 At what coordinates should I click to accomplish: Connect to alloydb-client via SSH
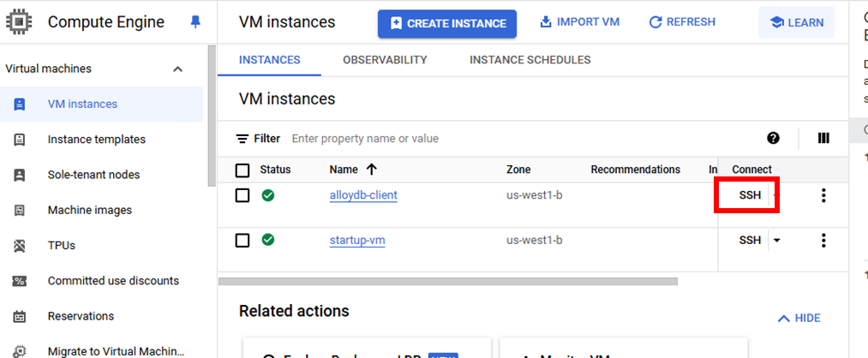click(x=750, y=195)
